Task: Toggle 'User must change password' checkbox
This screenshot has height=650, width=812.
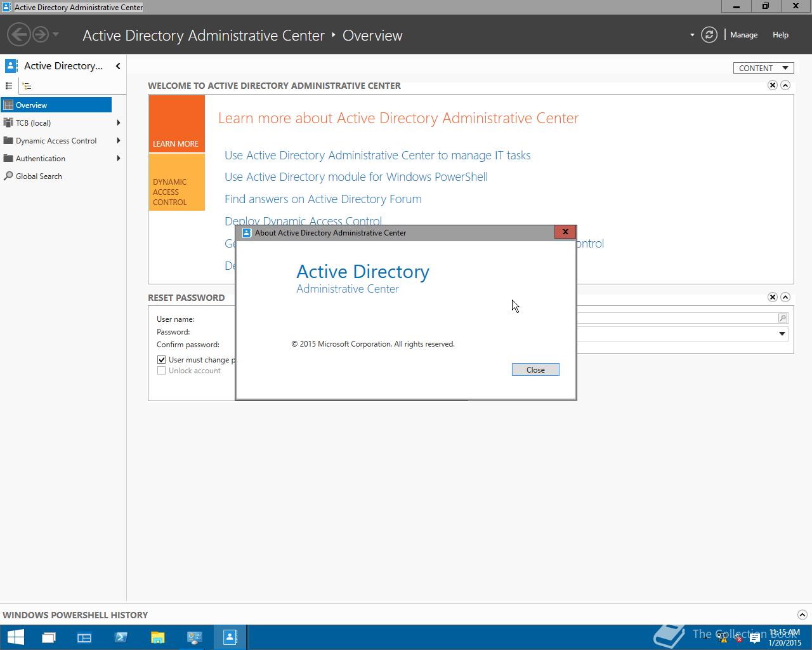Action: coord(162,359)
